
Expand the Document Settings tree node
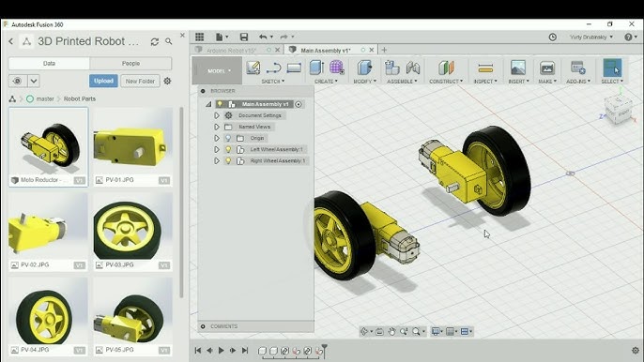pos(217,115)
